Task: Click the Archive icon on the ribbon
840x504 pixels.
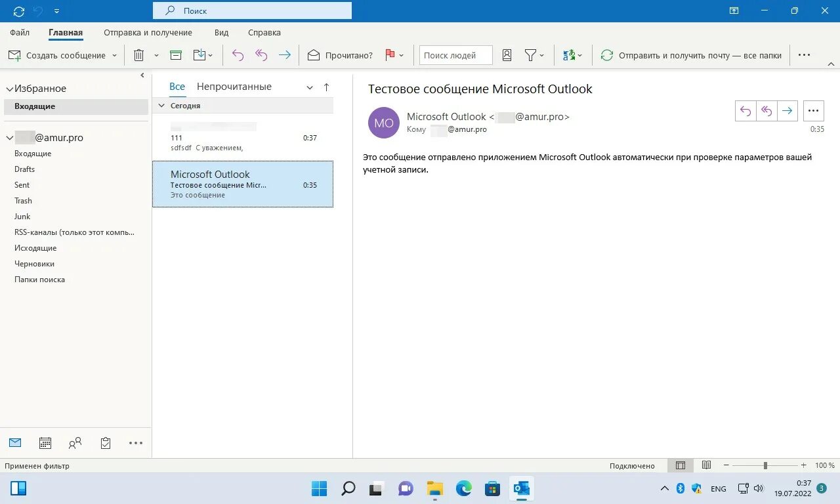Action: (176, 55)
